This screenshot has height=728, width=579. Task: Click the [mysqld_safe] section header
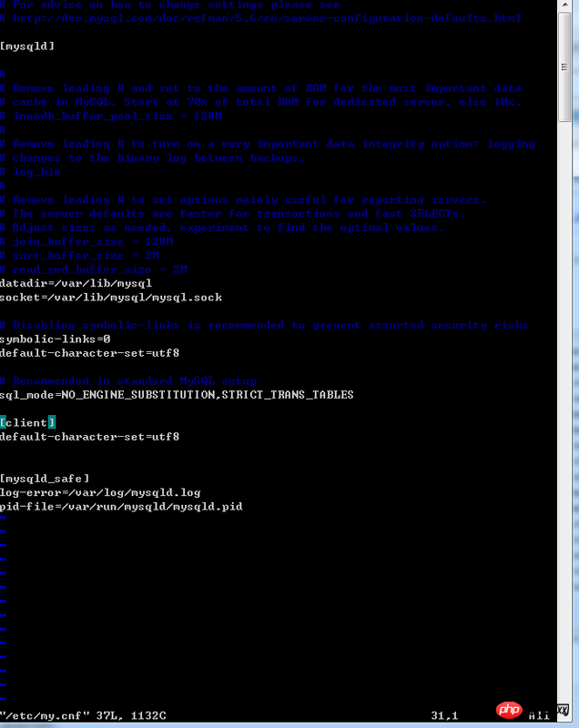[45, 479]
